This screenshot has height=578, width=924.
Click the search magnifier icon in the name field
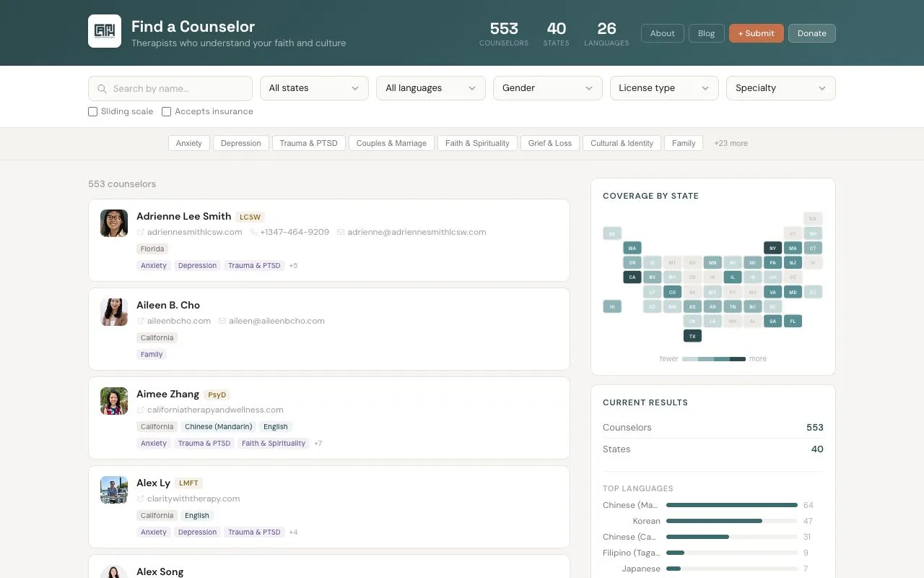(x=102, y=87)
